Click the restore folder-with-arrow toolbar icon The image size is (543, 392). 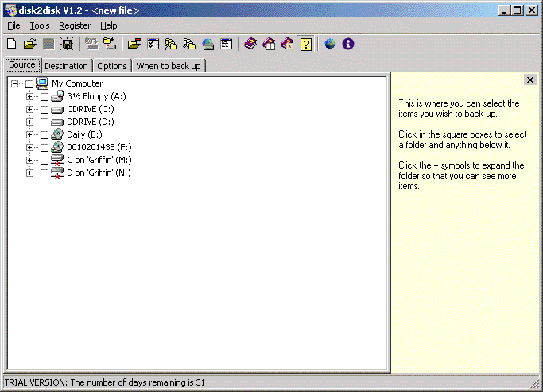click(110, 44)
